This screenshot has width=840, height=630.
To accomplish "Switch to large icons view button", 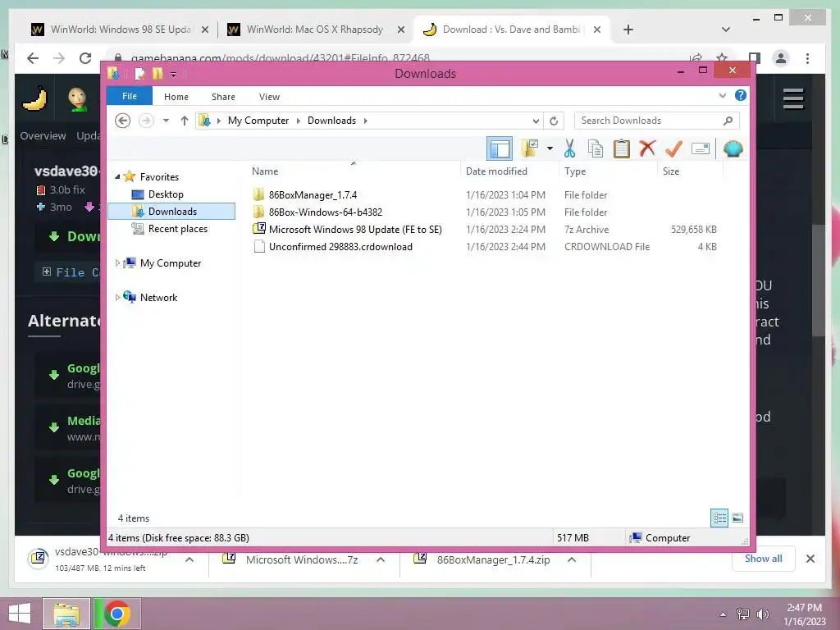I will [x=737, y=518].
